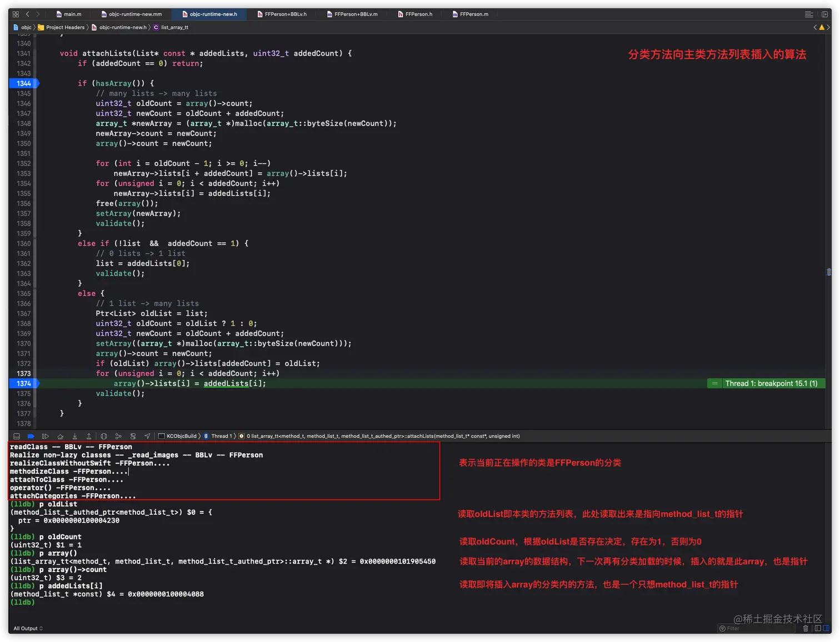Click the simulate location icon in debug bar
The image size is (840, 642).
click(x=147, y=436)
